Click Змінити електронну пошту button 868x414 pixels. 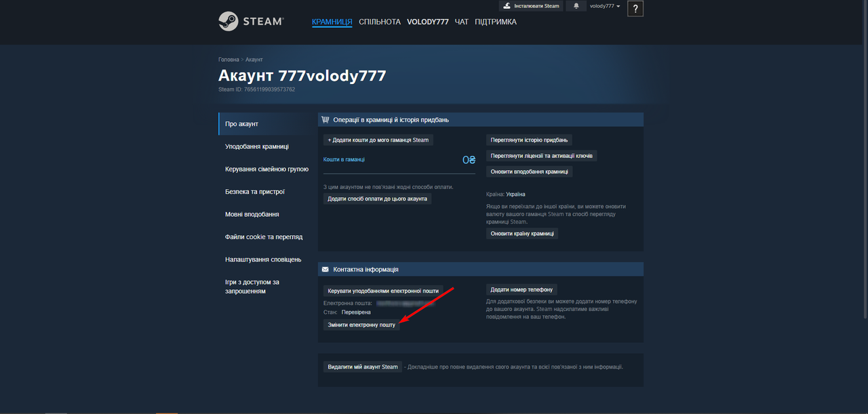(361, 325)
